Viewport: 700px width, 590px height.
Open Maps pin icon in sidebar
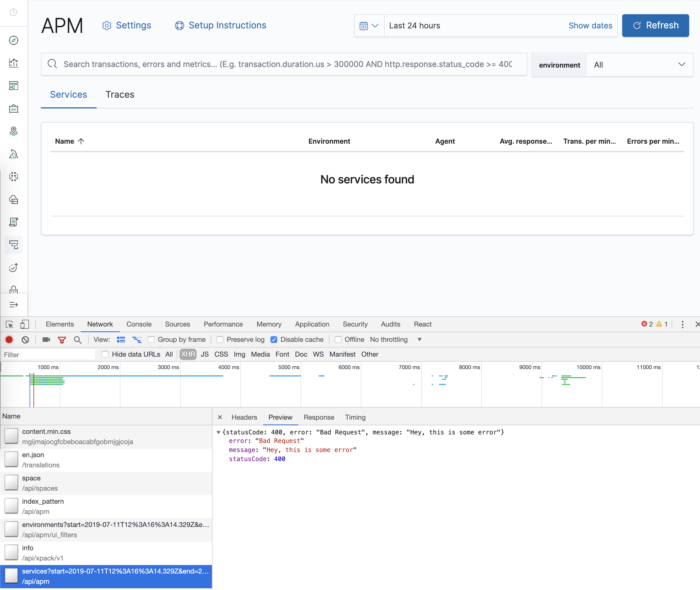tap(13, 131)
